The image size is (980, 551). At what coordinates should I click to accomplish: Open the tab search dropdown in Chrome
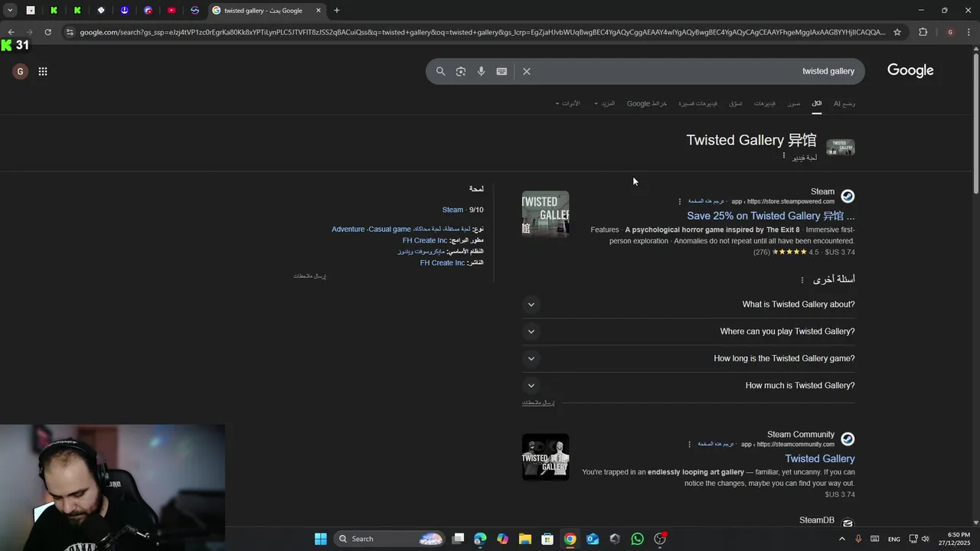(x=10, y=11)
